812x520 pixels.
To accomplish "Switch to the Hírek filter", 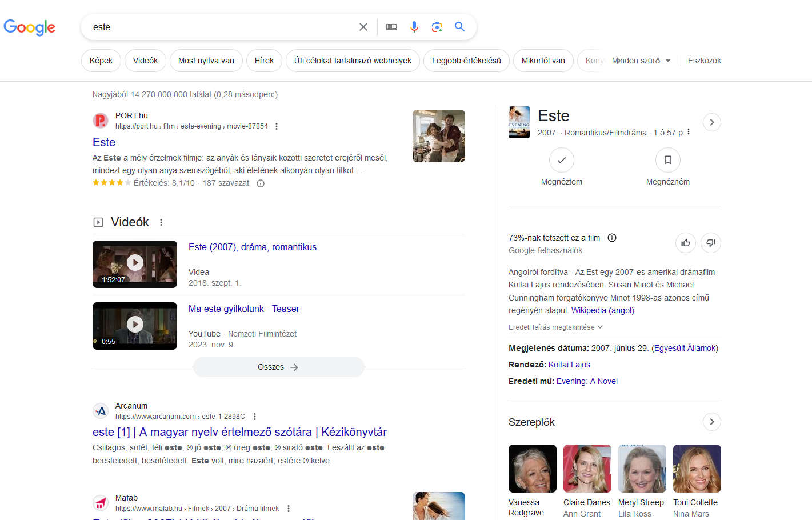I will coord(264,61).
